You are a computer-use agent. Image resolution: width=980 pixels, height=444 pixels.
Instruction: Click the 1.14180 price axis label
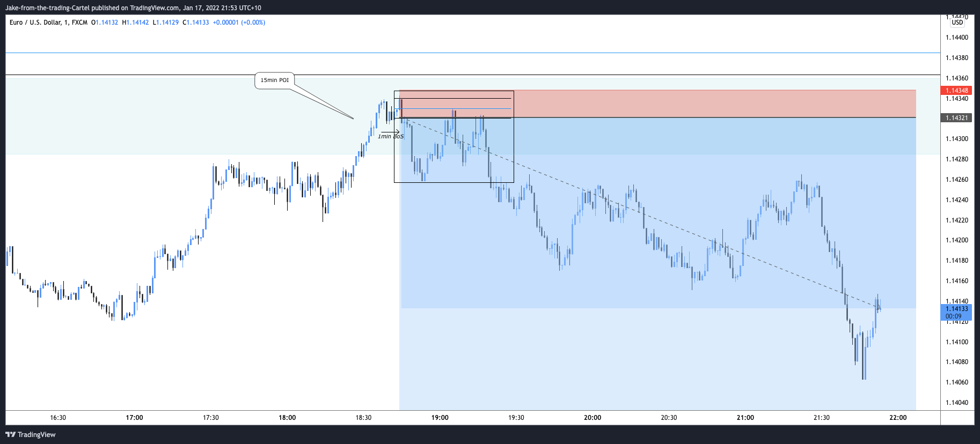click(957, 261)
